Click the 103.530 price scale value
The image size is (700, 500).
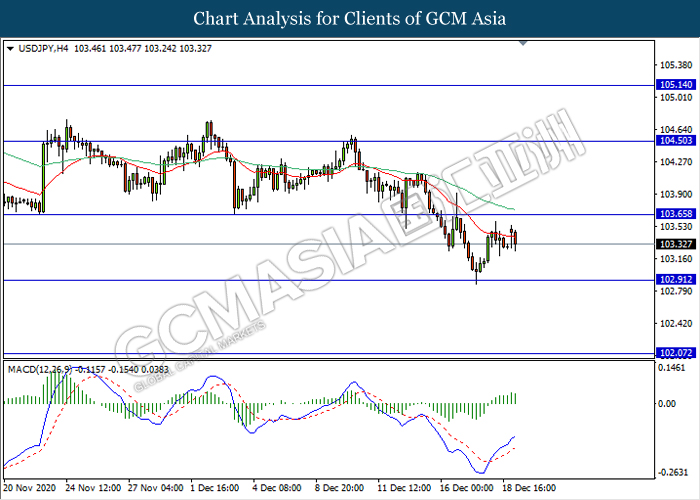(x=676, y=227)
